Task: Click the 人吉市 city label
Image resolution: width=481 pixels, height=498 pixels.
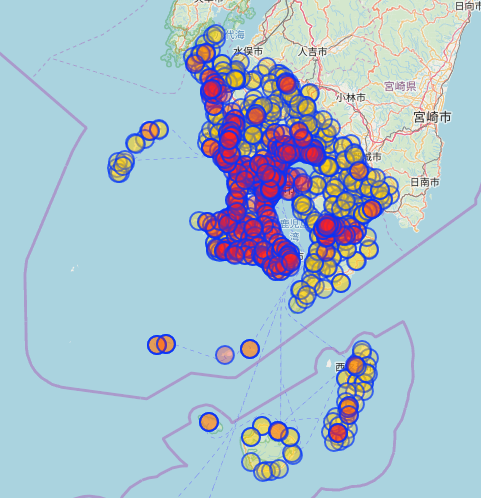Action: tap(312, 52)
